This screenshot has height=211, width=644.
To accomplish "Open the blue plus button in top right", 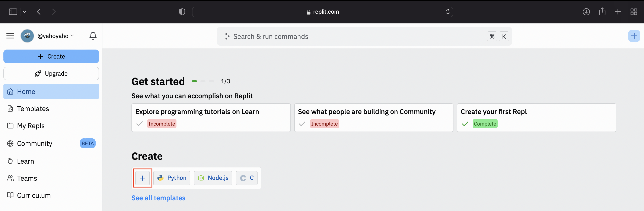I will [634, 36].
